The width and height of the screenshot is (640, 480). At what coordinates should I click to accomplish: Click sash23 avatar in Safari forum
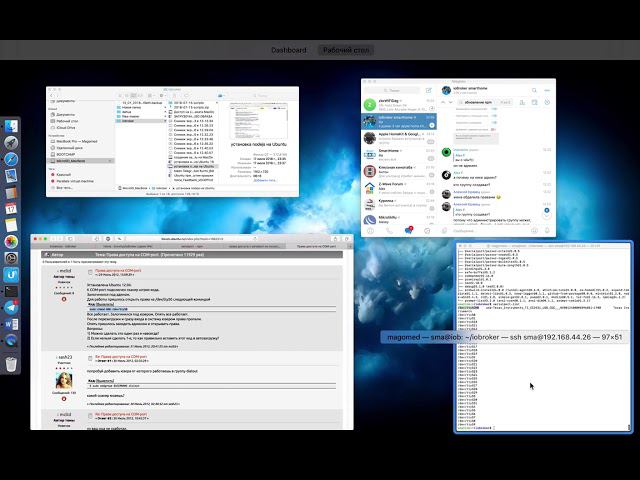[x=64, y=380]
